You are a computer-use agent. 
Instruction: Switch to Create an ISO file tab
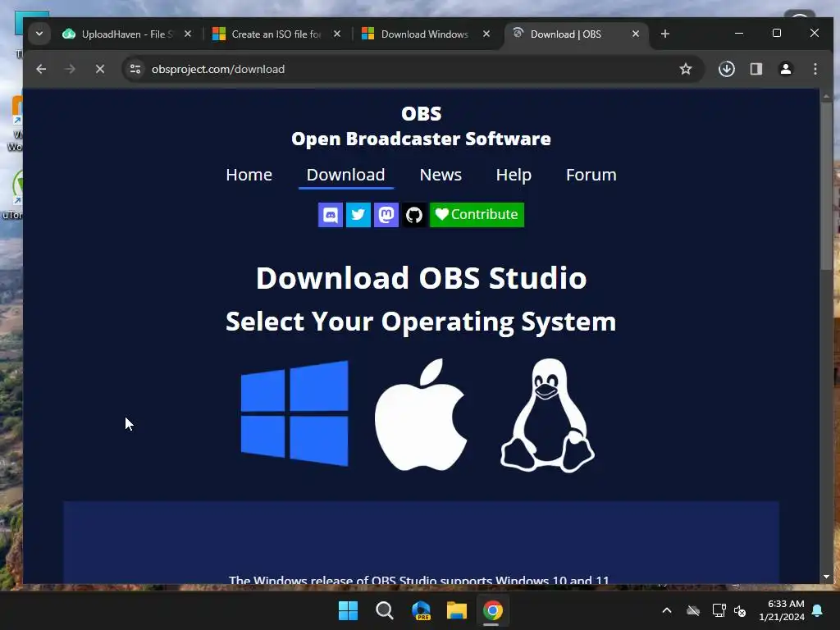click(276, 34)
